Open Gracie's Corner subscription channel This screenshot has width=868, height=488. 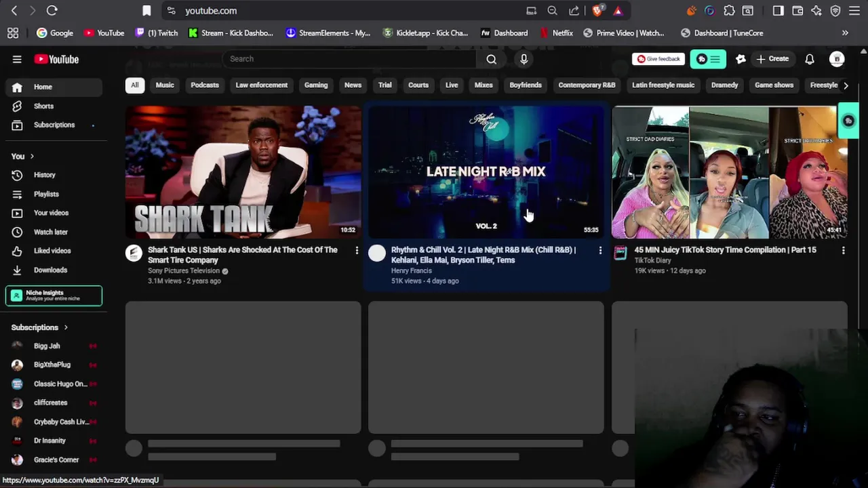point(54,460)
